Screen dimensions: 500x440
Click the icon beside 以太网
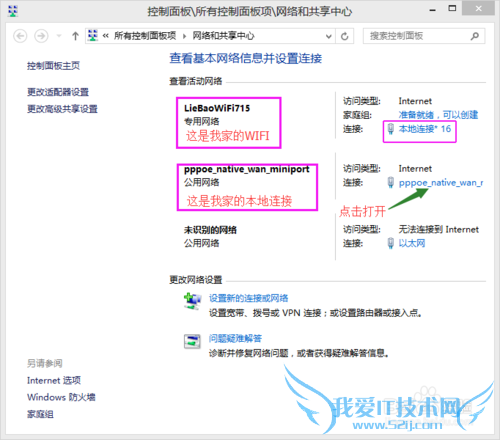391,243
